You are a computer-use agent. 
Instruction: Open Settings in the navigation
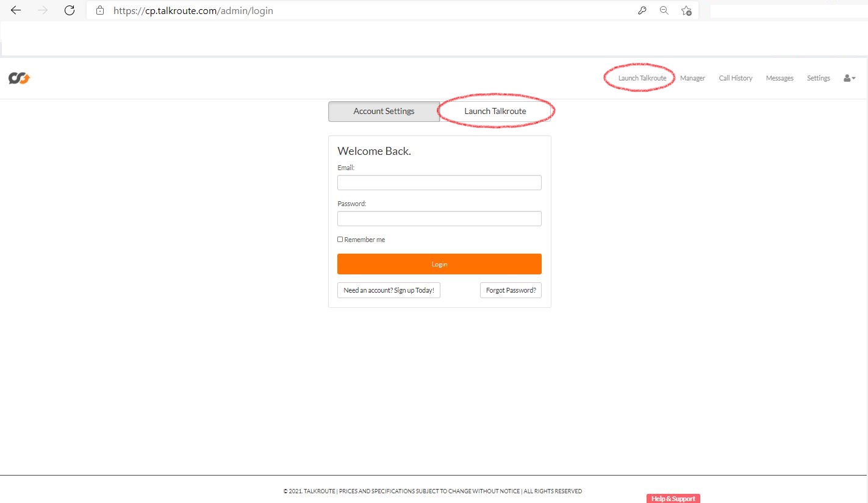819,78
